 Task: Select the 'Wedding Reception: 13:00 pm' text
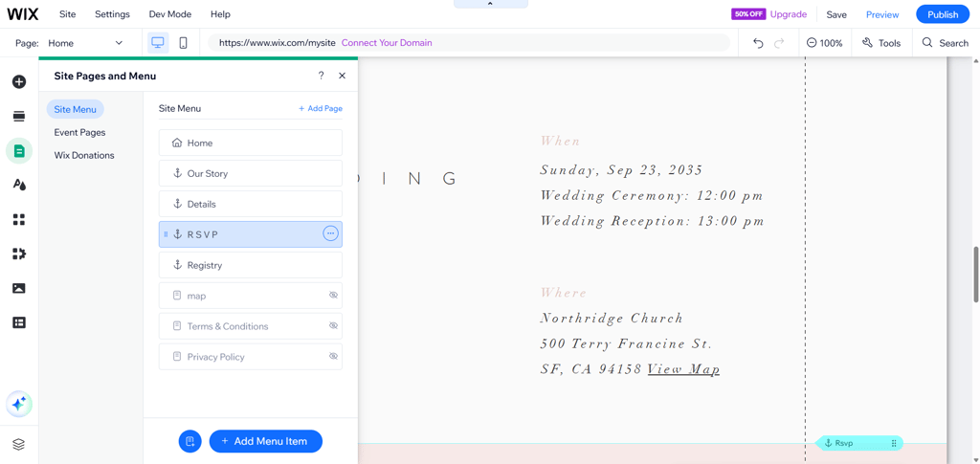tap(653, 220)
